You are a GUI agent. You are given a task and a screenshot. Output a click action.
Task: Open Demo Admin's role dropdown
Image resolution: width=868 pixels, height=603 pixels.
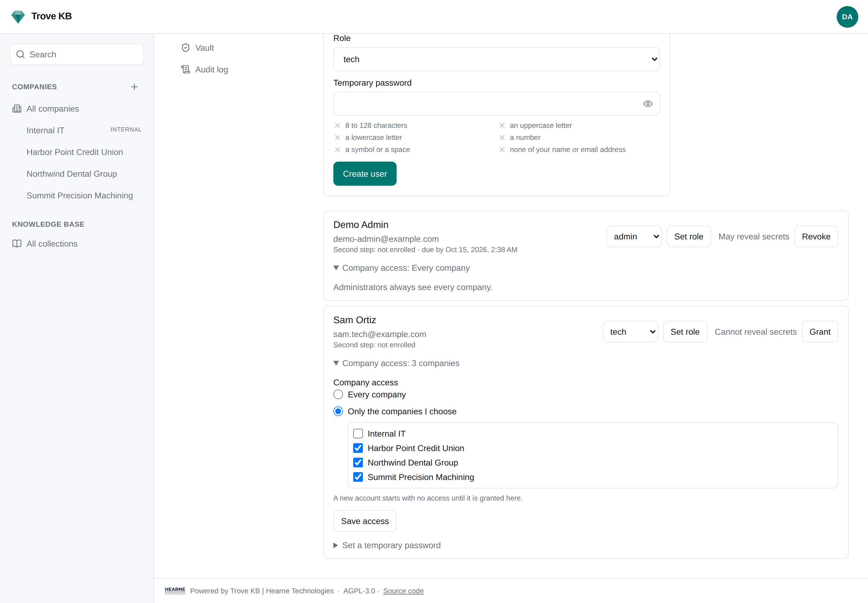click(634, 236)
